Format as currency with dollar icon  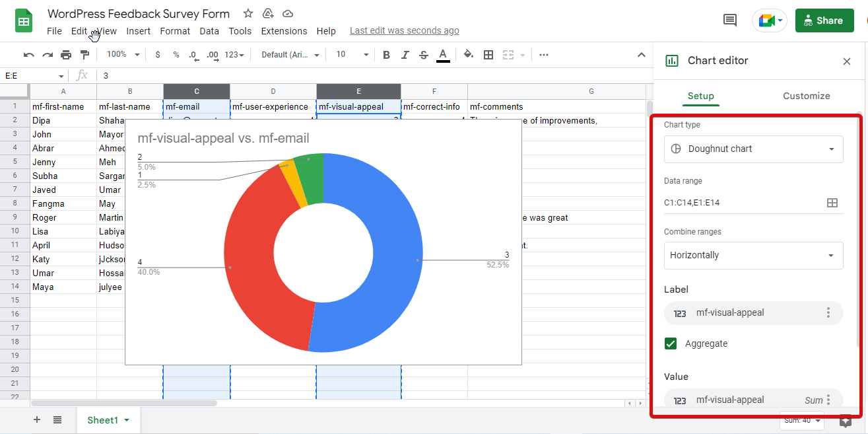coord(158,55)
